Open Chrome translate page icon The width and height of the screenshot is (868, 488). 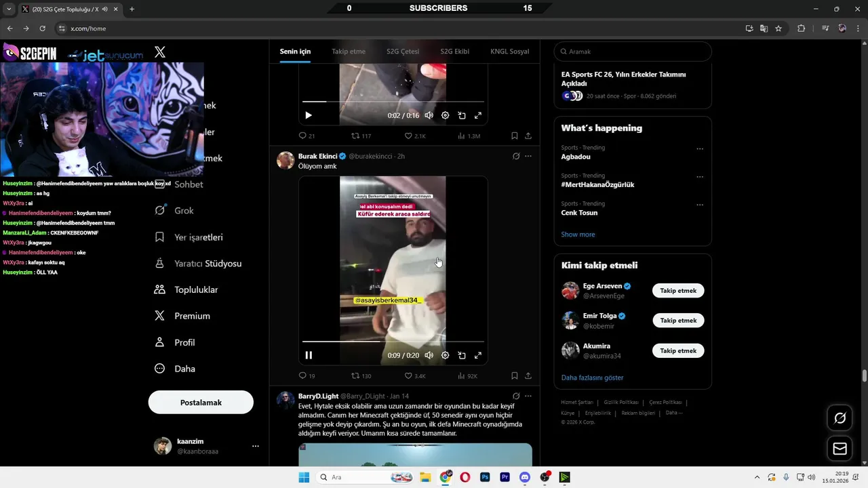click(764, 28)
